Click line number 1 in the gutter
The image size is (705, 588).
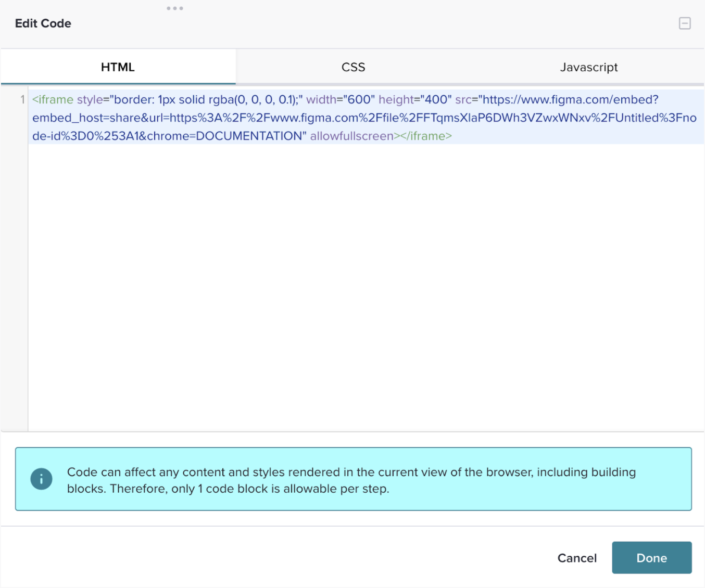click(x=22, y=99)
